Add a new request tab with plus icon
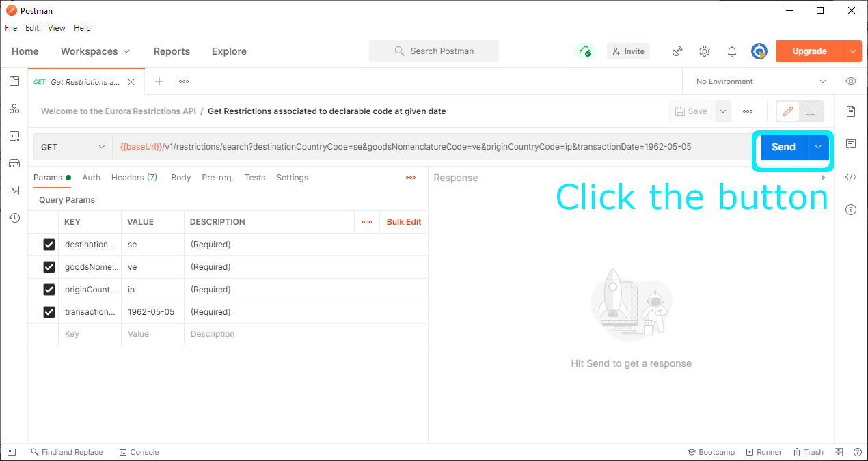Image resolution: width=868 pixels, height=461 pixels. [x=159, y=81]
